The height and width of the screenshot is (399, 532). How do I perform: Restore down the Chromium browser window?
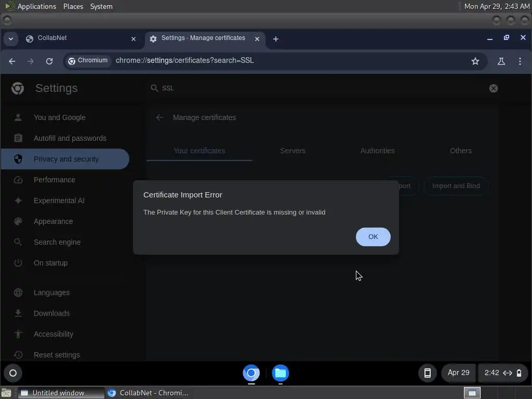pyautogui.click(x=506, y=37)
